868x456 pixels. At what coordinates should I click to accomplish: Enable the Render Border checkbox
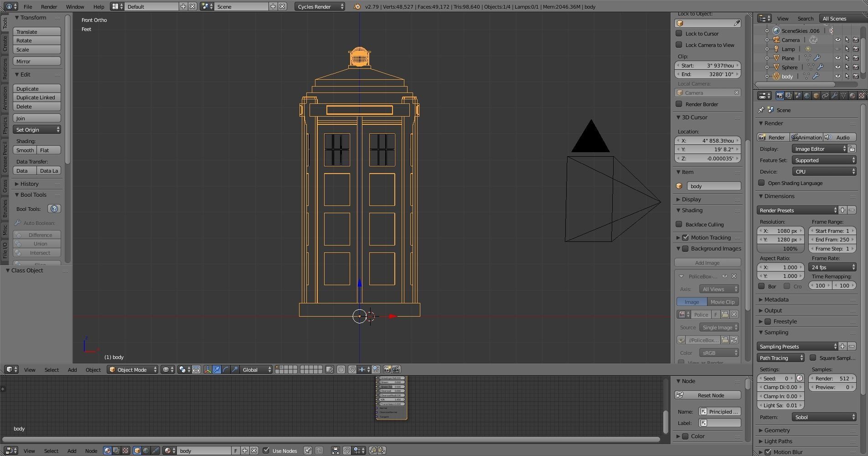[679, 104]
